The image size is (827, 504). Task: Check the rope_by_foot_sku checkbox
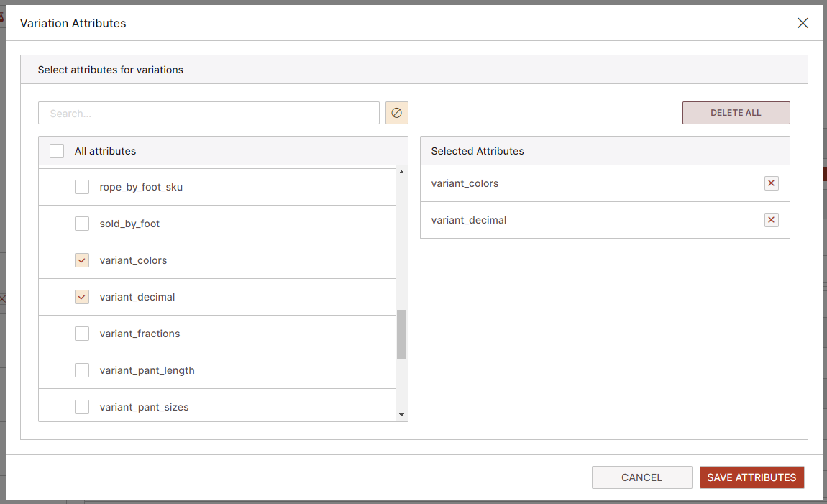(x=82, y=186)
